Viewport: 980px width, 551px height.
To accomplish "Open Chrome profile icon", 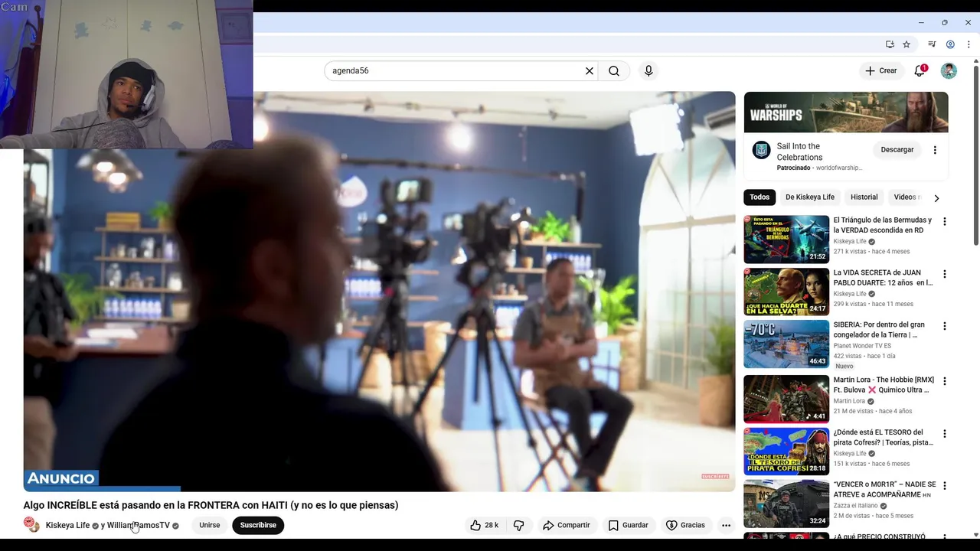I will (x=950, y=44).
